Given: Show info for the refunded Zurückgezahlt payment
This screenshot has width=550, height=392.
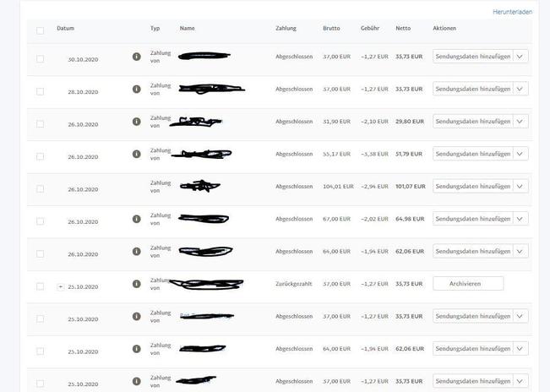Looking at the screenshot, I should click(x=137, y=284).
